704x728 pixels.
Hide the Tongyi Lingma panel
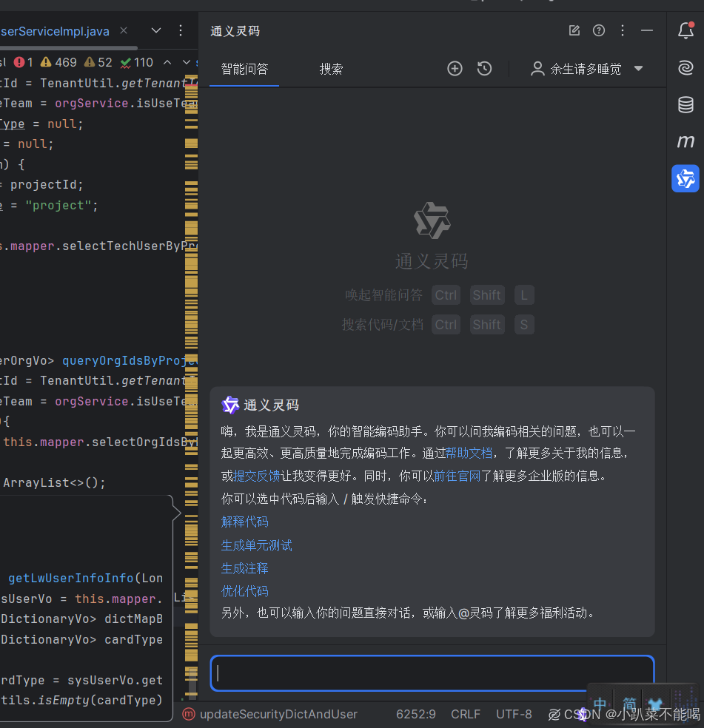click(647, 30)
